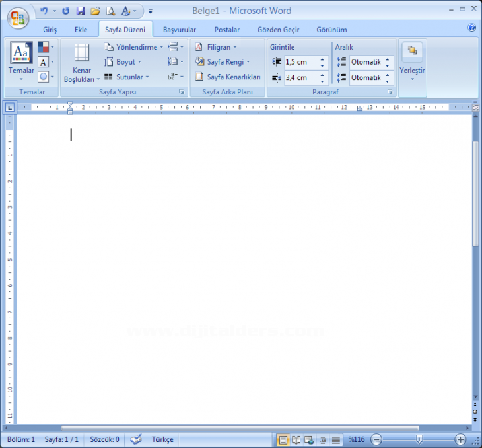This screenshot has width=482, height=448.
Task: Switch to the Başvurular tab
Action: point(180,30)
